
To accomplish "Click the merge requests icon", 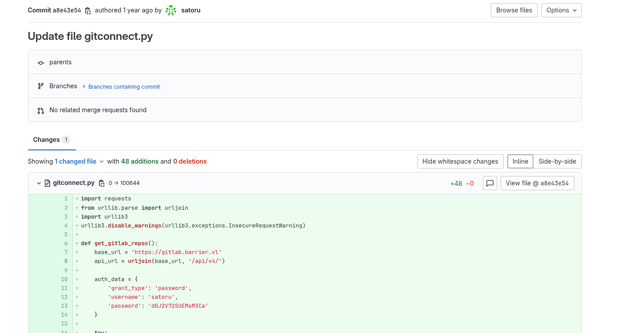I will coord(41,110).
